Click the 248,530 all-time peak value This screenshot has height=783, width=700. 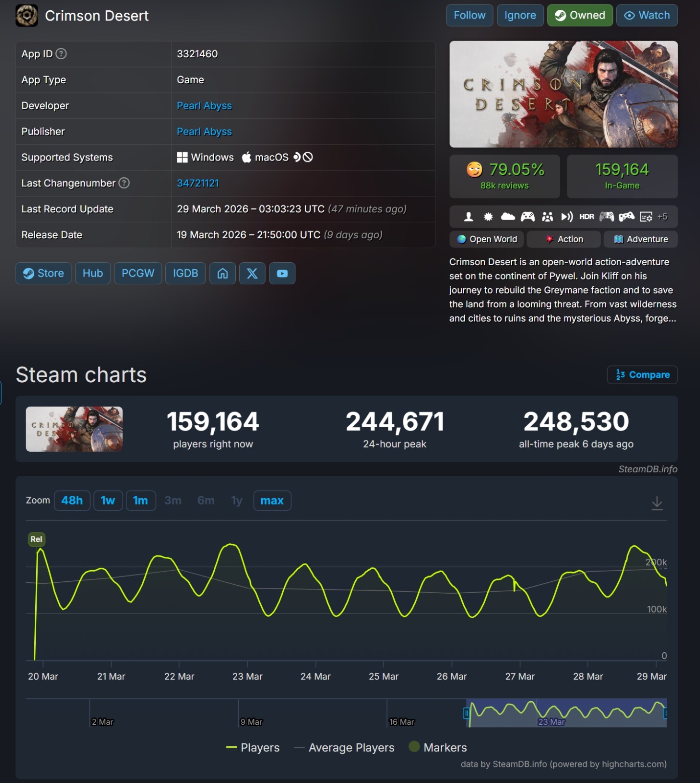[576, 421]
